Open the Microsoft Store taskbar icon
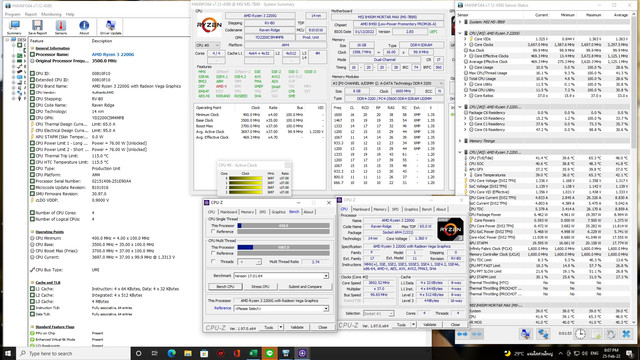Image resolution: width=640 pixels, height=360 pixels. [x=204, y=353]
